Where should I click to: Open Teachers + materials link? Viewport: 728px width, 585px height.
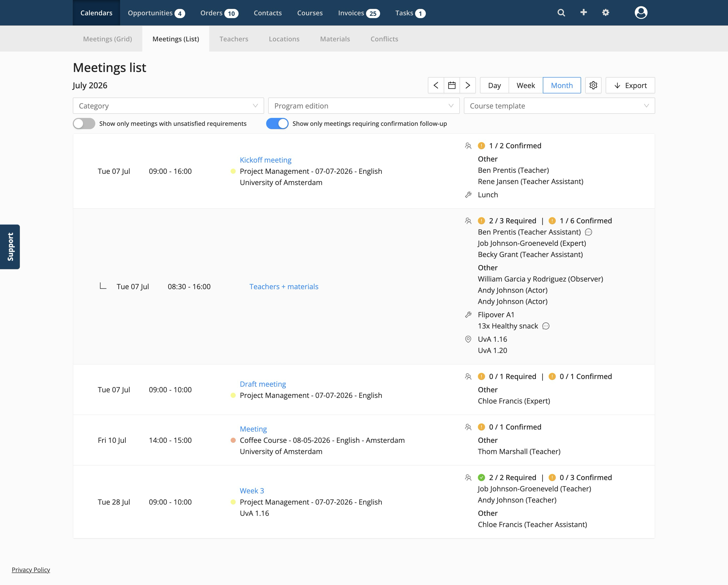point(284,286)
